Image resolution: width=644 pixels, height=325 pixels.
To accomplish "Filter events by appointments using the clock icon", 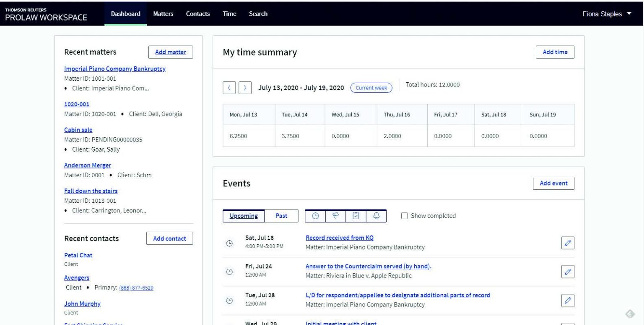I will tap(316, 215).
